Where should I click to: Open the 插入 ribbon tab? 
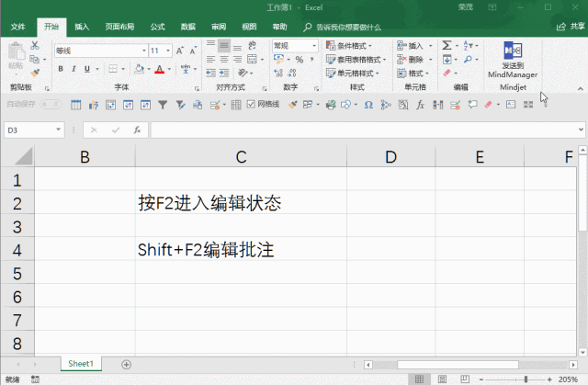[82, 27]
